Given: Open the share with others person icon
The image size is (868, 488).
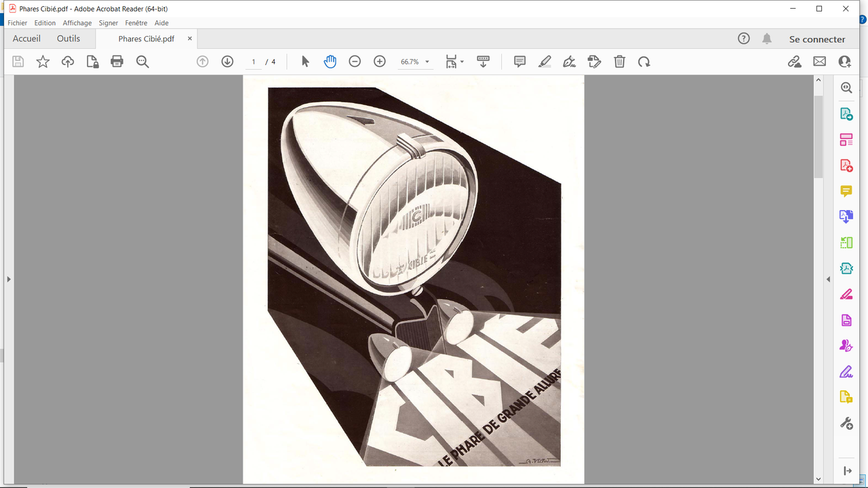Looking at the screenshot, I should [844, 62].
